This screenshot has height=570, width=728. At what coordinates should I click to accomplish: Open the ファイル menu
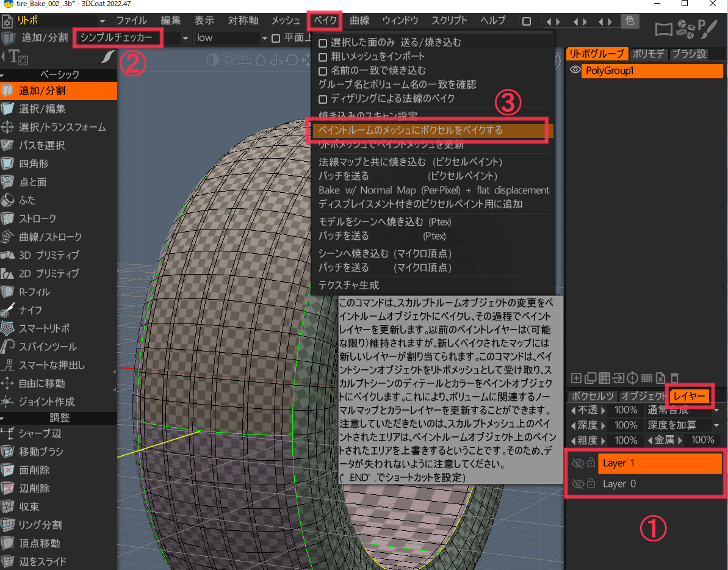pos(131,20)
